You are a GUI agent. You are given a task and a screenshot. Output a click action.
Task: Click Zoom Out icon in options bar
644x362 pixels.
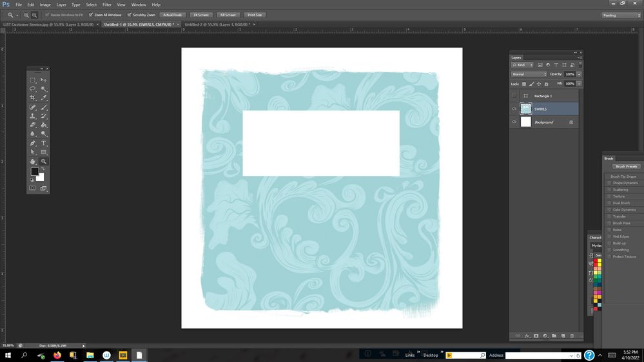tap(35, 15)
